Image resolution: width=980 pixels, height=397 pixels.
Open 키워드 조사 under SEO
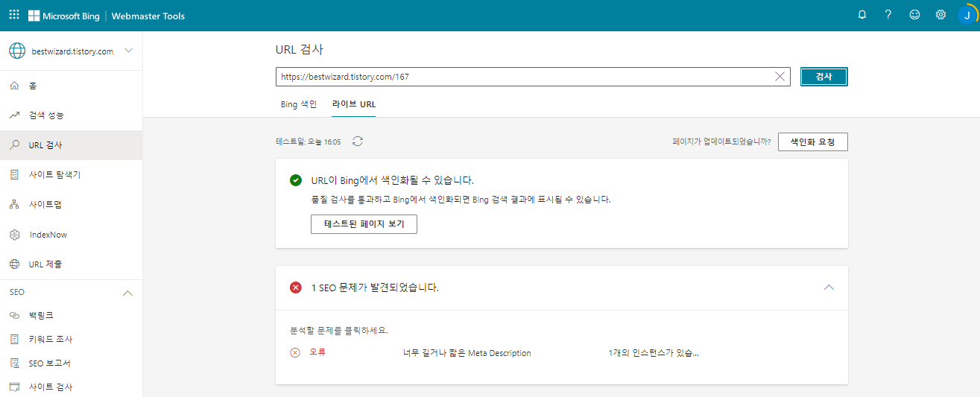[x=71, y=339]
